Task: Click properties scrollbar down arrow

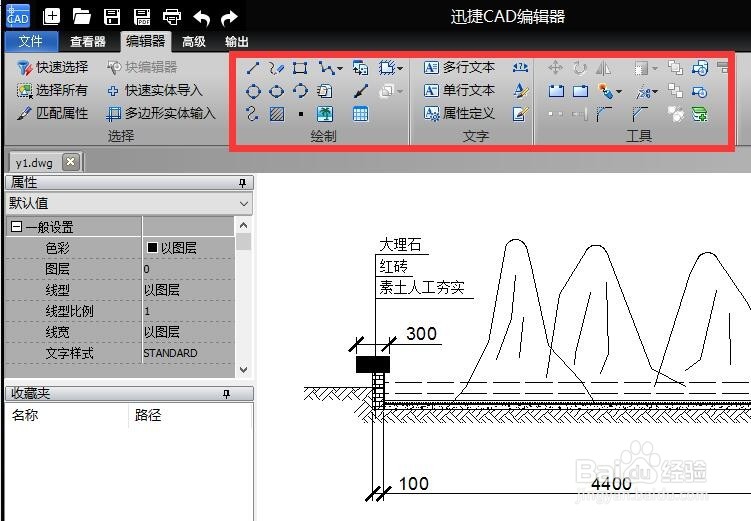Action: pos(243,370)
